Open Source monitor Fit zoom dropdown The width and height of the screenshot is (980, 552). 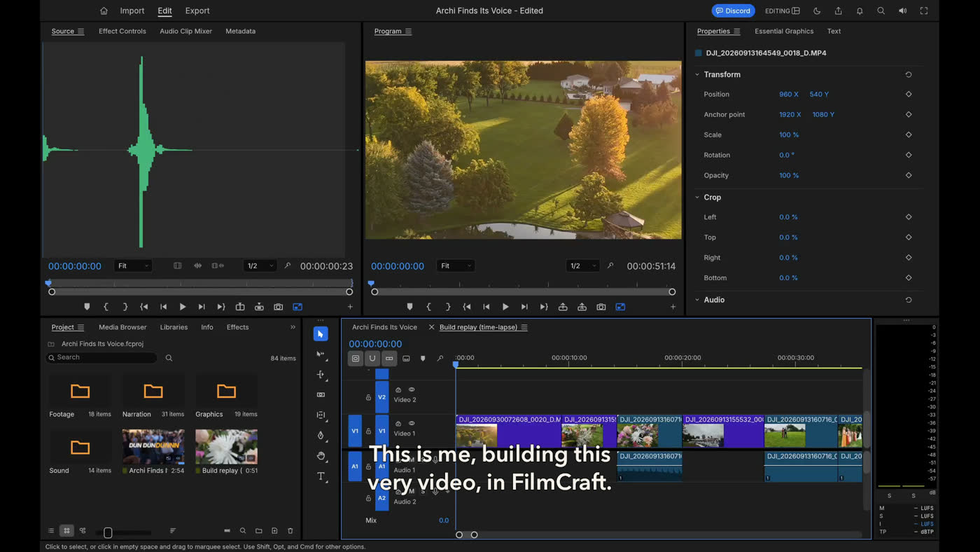[133, 266]
